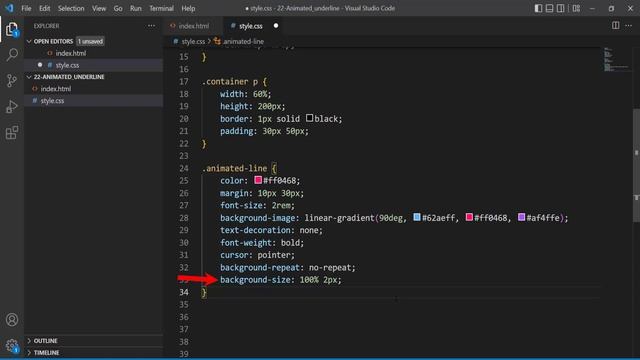This screenshot has height=360, width=640.
Task: Toggle the primary side bar layout icon
Action: coord(538,8)
